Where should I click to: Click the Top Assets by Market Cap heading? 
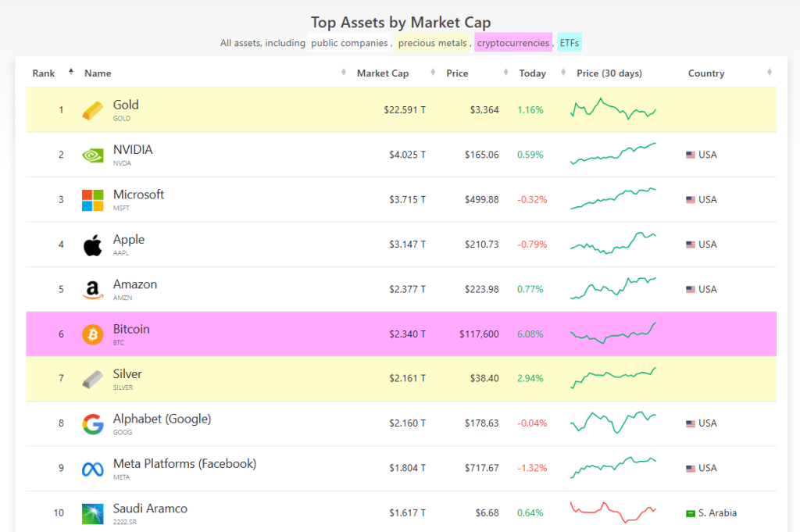(x=401, y=23)
